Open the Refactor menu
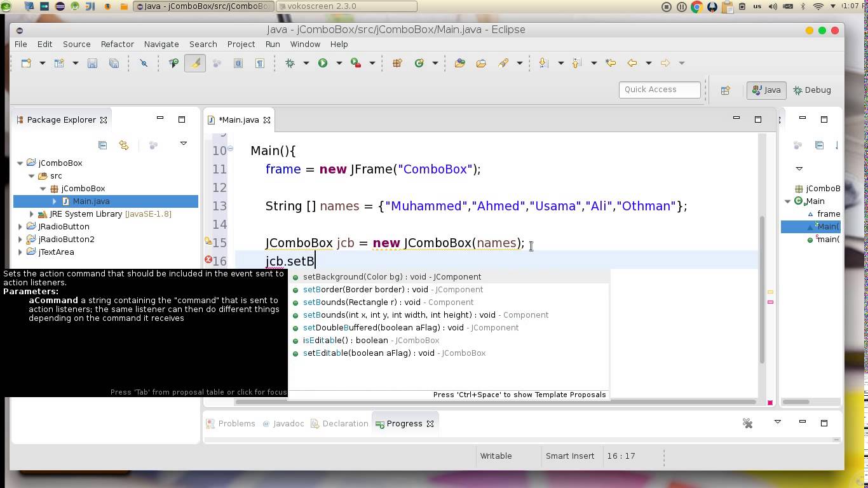The image size is (868, 488). pyautogui.click(x=118, y=44)
